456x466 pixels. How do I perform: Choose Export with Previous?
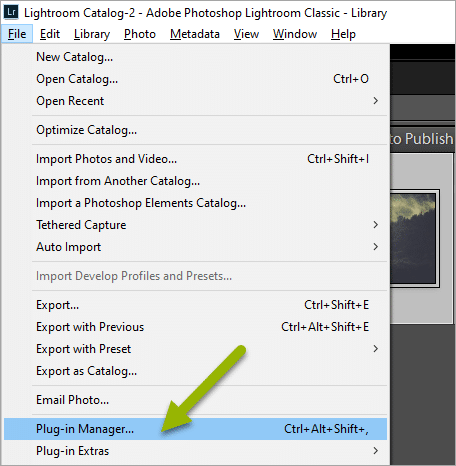pyautogui.click(x=195, y=327)
